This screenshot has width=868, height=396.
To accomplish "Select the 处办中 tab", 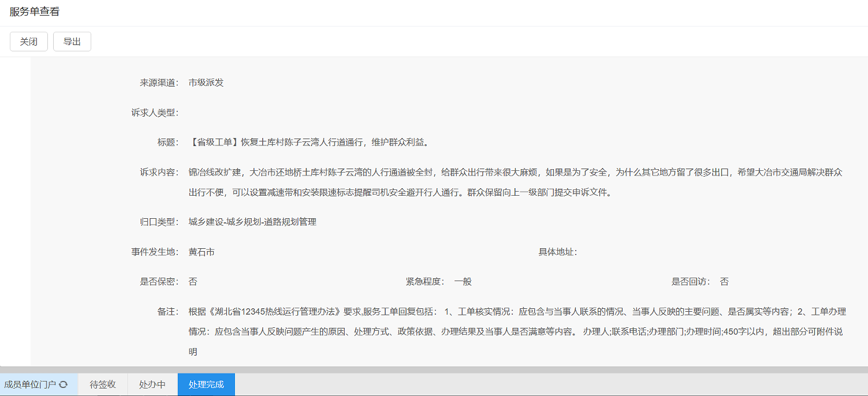I will click(x=152, y=384).
